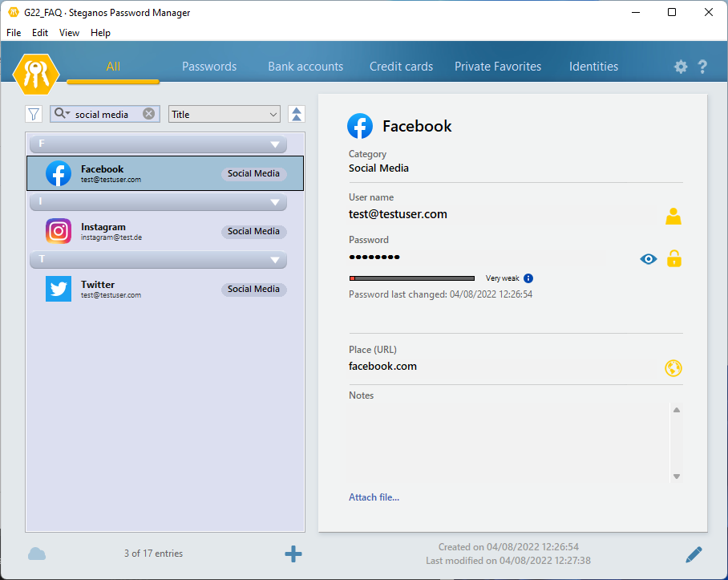Reveal password with the eye icon
The width and height of the screenshot is (728, 580).
click(x=649, y=258)
